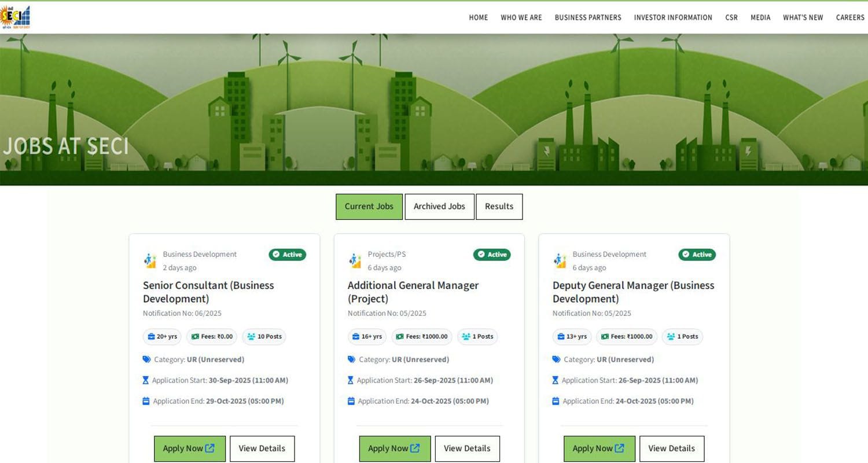Viewport: 868px width, 463px height.
Task: Click the 13+ yrs experience badge
Action: [x=572, y=337]
